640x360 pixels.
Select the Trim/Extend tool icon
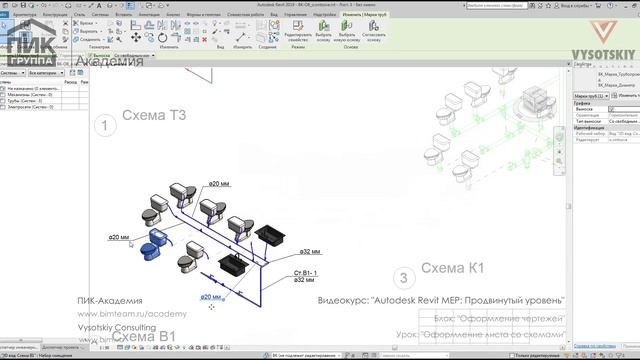(x=176, y=38)
